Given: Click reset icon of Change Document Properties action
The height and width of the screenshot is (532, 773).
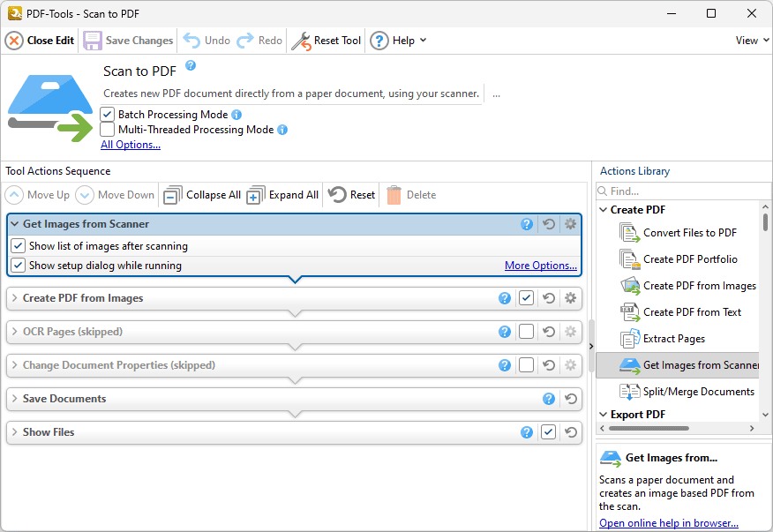Looking at the screenshot, I should pyautogui.click(x=548, y=365).
